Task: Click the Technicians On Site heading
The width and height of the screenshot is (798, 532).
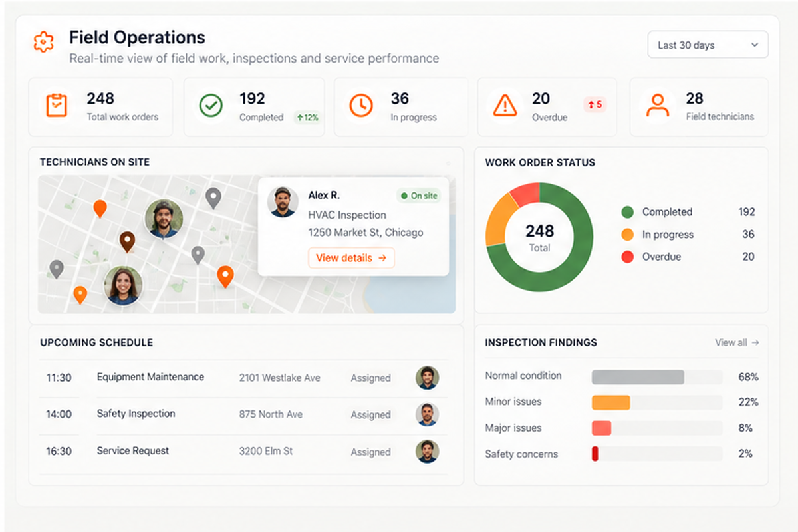Action: (94, 162)
